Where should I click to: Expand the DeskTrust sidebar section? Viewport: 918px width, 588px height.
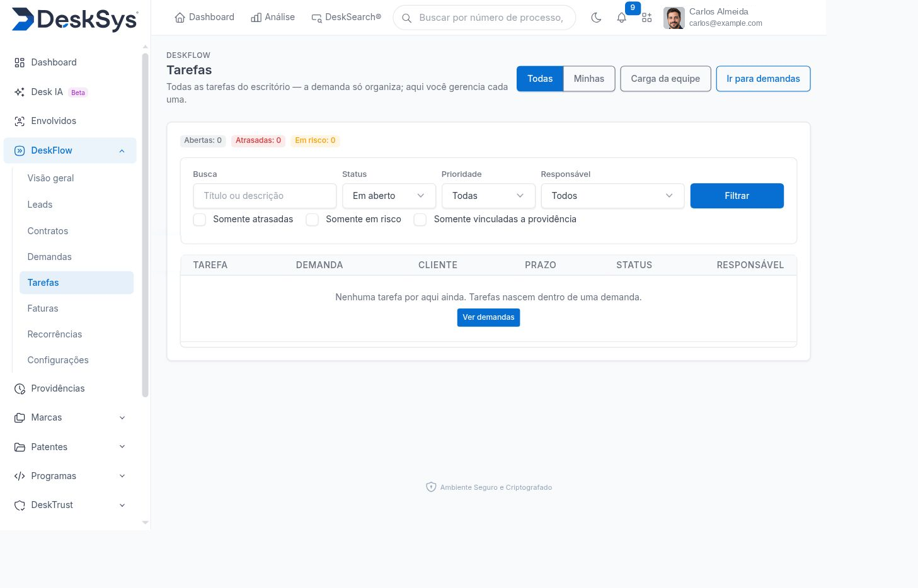point(122,505)
